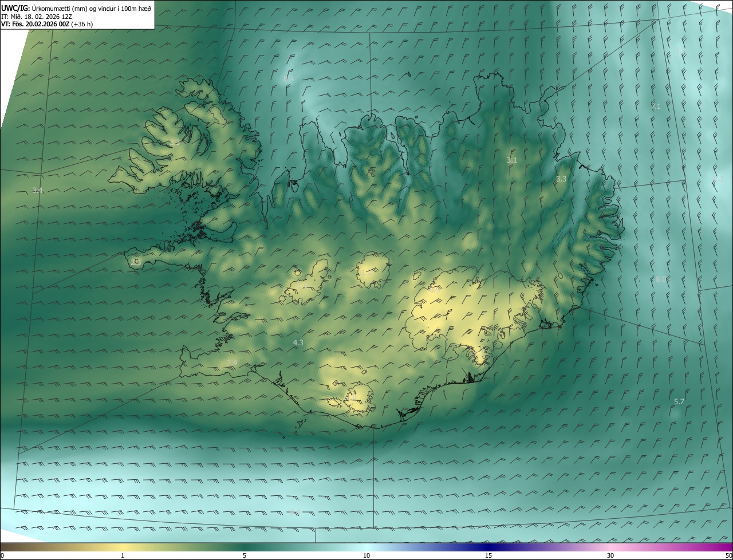Click the 30 tick on the color scale

coord(610,555)
